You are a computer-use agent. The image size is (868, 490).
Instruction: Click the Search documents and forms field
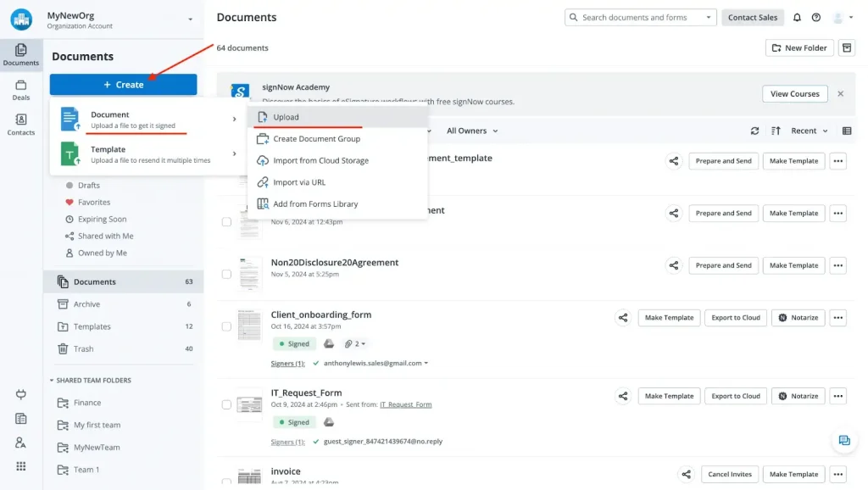coord(640,18)
